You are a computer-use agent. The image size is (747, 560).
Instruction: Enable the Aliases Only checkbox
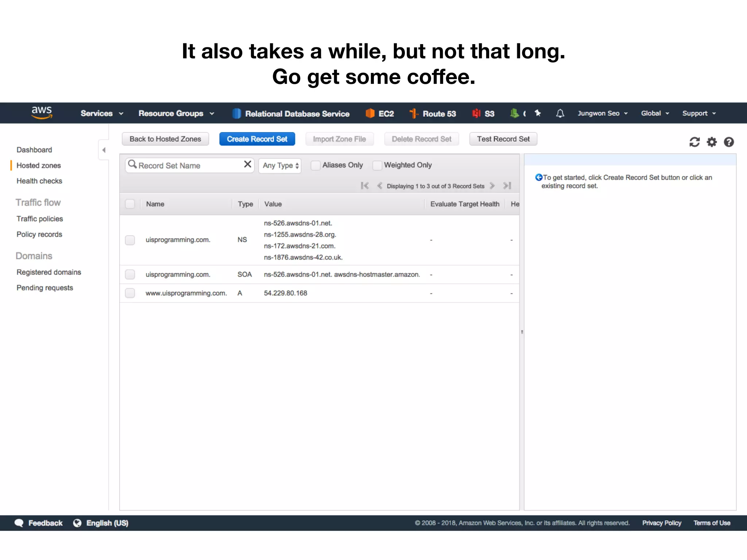pyautogui.click(x=316, y=165)
